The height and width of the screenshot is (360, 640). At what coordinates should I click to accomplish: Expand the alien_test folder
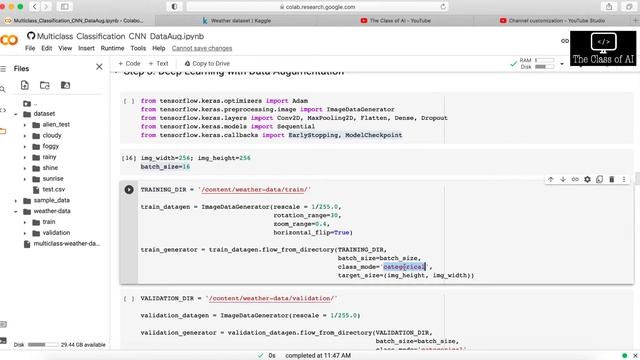click(x=25, y=125)
